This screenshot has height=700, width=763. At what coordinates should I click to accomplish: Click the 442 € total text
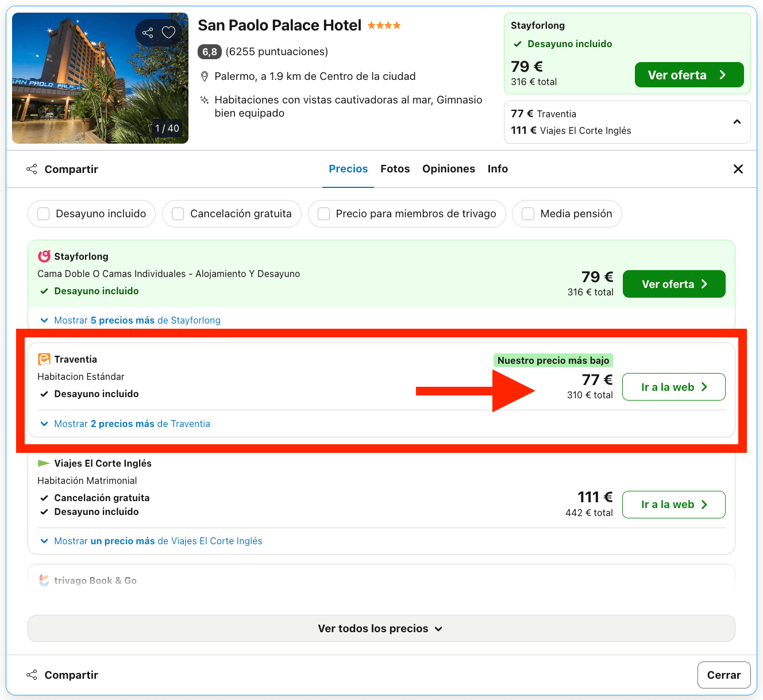click(589, 513)
